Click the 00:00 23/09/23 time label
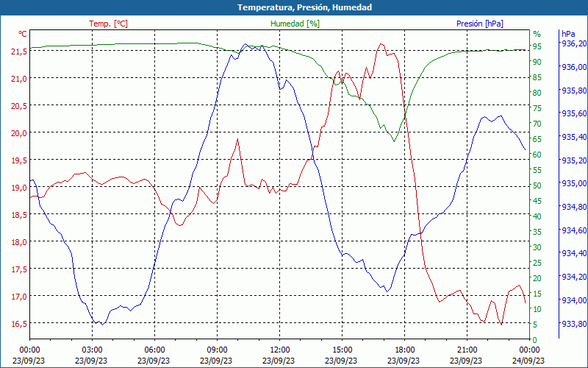 click(29, 355)
